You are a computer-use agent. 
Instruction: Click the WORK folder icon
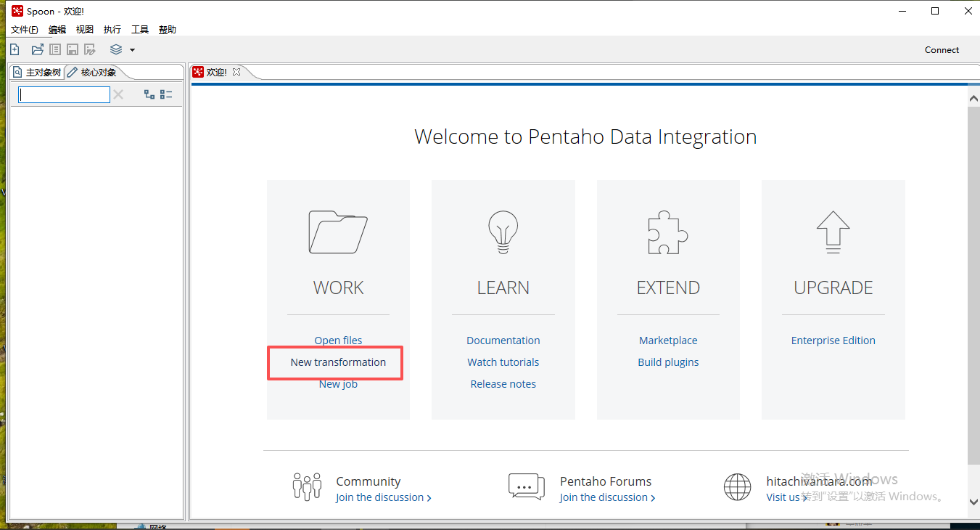[x=338, y=232]
